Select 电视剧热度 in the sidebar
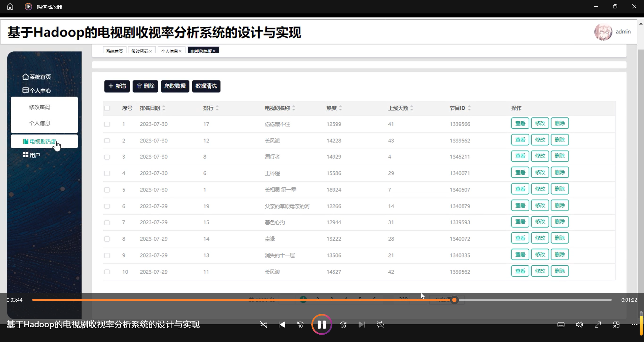 click(44, 141)
